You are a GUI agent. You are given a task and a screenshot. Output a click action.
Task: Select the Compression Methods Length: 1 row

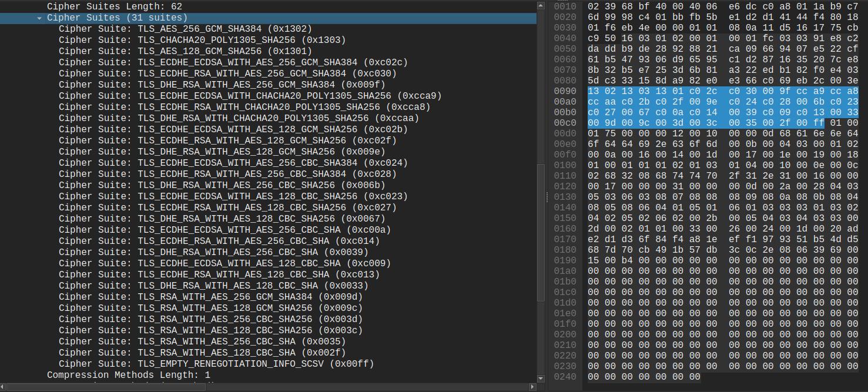click(268, 375)
